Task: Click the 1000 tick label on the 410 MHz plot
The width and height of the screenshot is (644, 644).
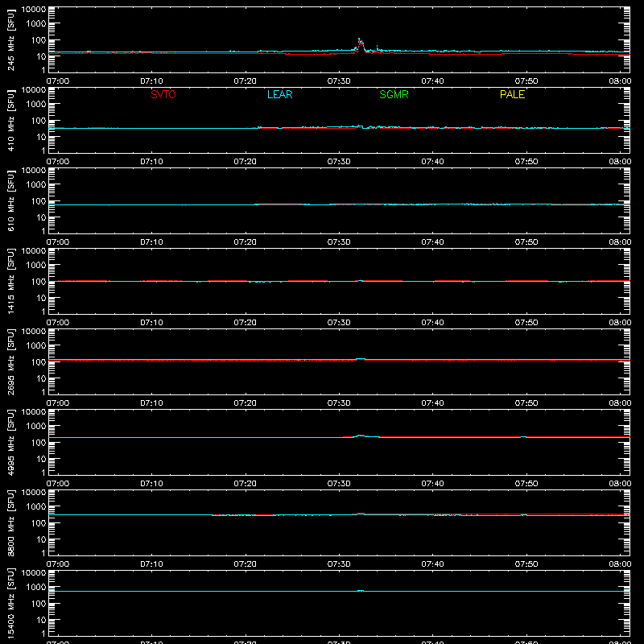Action: point(36,105)
